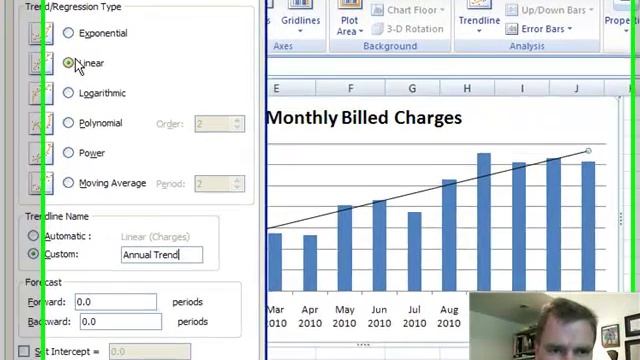The width and height of the screenshot is (640, 360).
Task: Click the trendline end handle on chart
Action: (588, 151)
